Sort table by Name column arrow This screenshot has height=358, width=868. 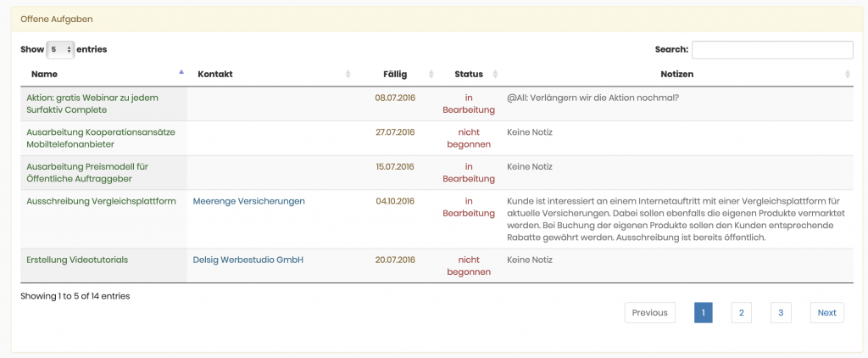coord(181,73)
